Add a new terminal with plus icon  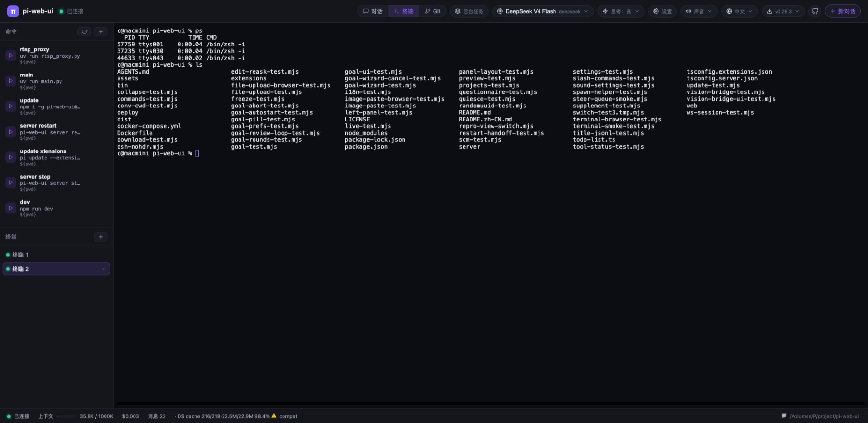(101, 237)
